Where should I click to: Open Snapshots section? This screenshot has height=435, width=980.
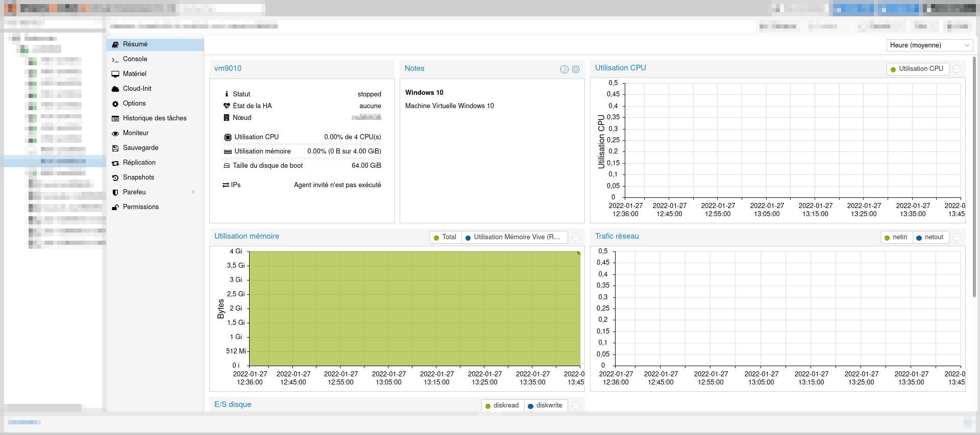(155, 177)
